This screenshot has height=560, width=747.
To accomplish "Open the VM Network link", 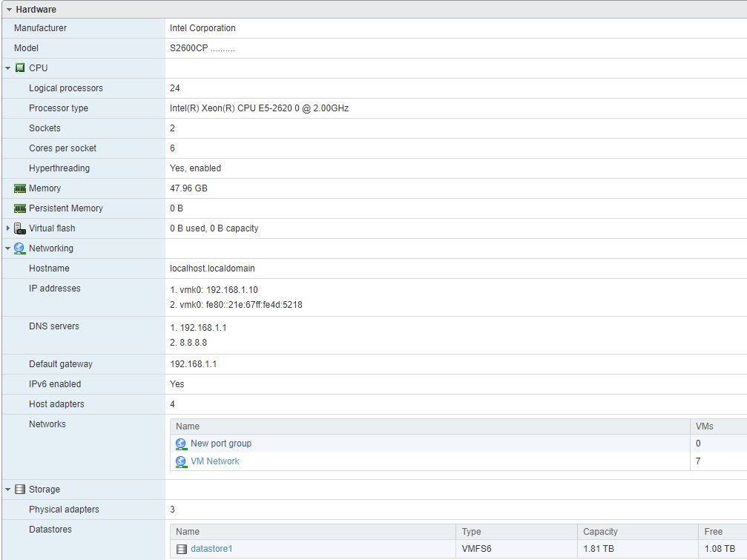I will (x=215, y=461).
